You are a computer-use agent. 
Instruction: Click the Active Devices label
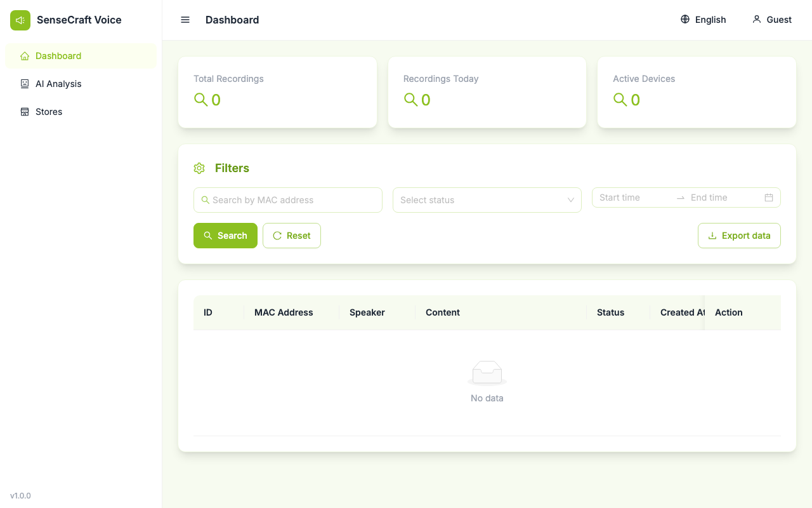click(x=644, y=79)
